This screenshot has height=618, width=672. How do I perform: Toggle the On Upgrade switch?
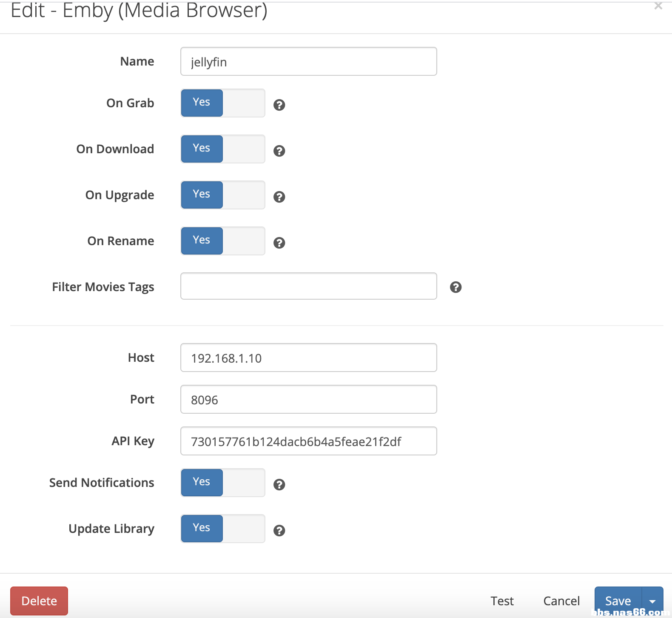click(x=223, y=195)
